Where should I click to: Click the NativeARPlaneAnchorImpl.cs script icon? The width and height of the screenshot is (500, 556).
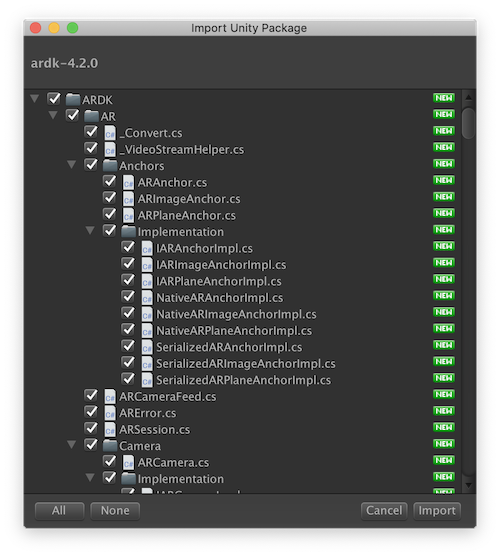[147, 331]
